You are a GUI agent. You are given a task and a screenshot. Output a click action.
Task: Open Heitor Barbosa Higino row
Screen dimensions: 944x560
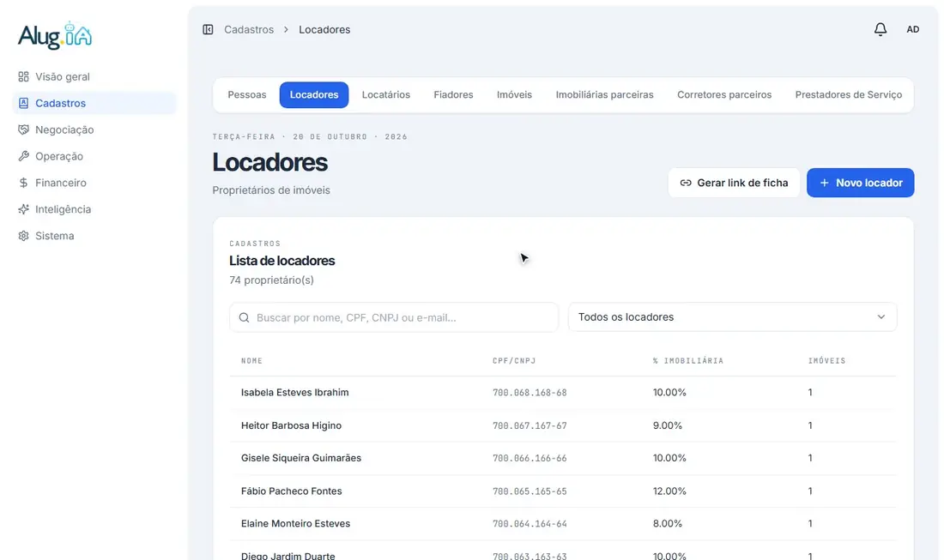click(563, 425)
